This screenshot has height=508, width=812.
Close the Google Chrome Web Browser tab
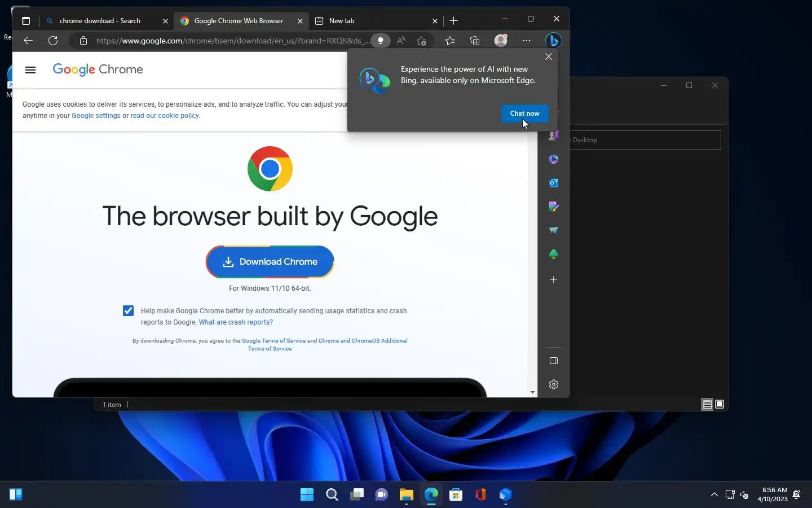pyautogui.click(x=300, y=21)
